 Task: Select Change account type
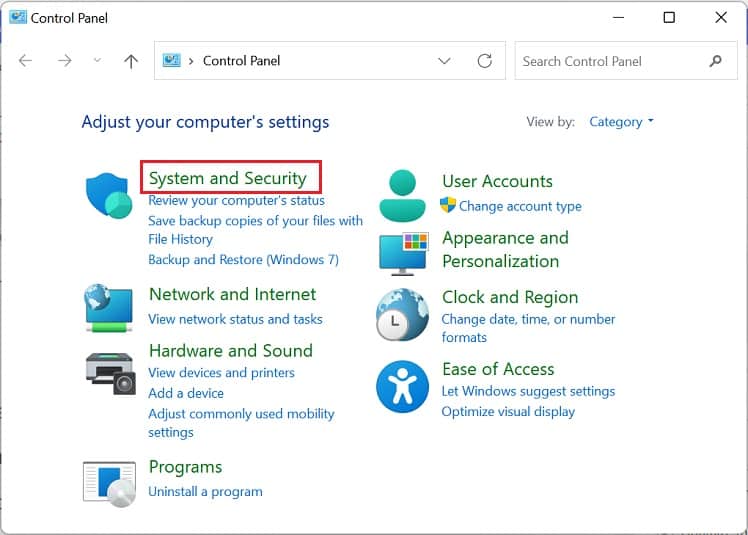tap(520, 206)
